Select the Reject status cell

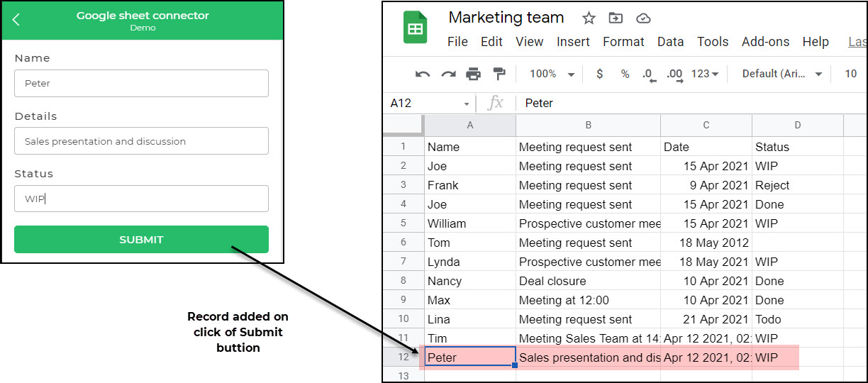coord(798,185)
